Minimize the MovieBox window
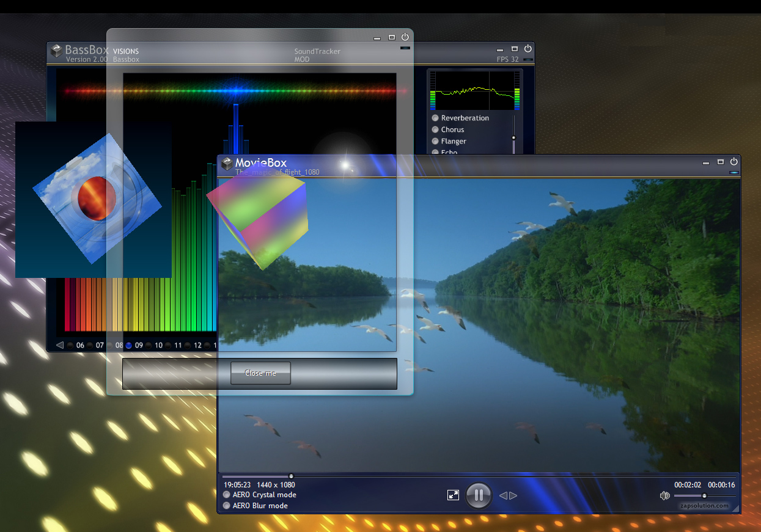Screen dimensions: 761x532 click(x=706, y=163)
